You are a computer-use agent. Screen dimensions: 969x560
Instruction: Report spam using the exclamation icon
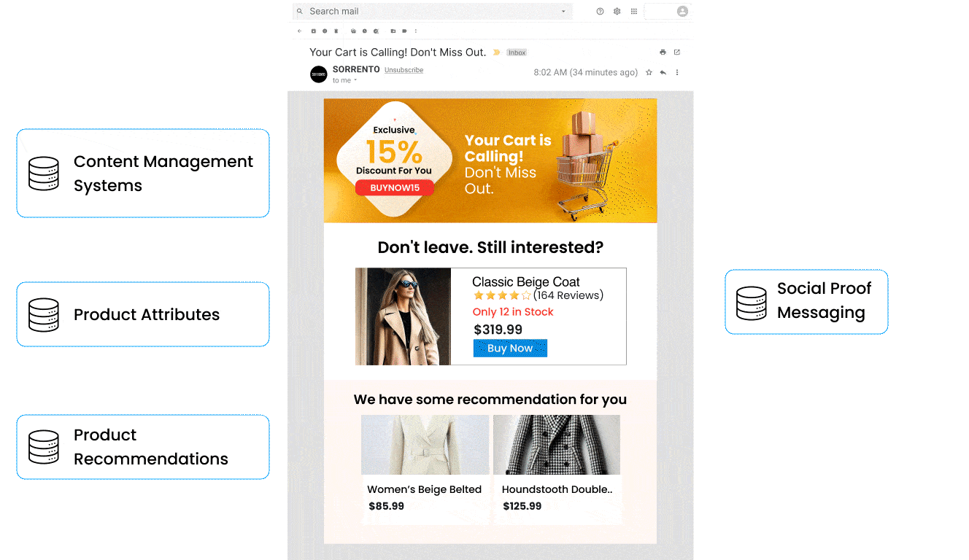(325, 31)
